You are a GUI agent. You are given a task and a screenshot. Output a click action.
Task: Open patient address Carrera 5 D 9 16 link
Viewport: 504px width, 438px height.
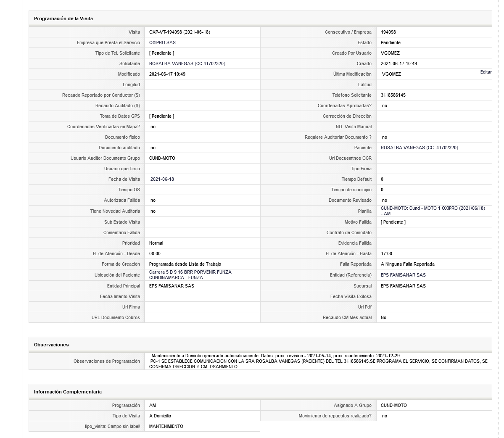tap(190, 275)
